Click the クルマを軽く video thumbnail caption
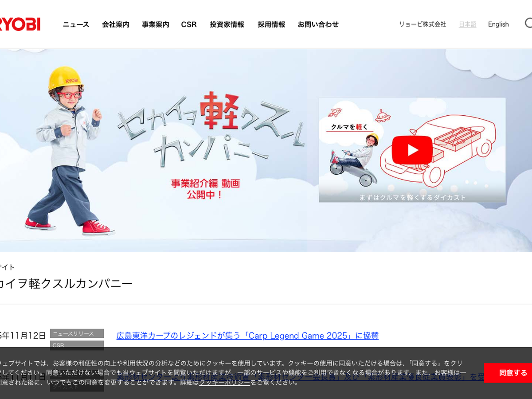This screenshot has height=399, width=532. pos(350,127)
